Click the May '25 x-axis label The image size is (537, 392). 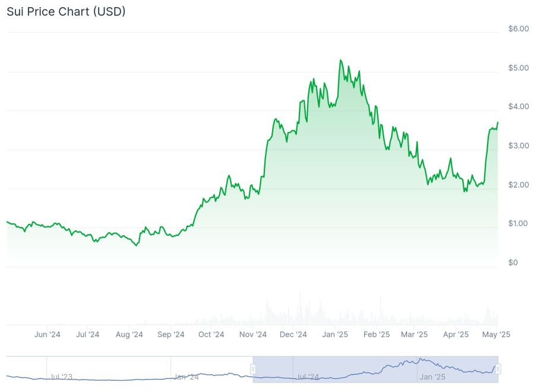(x=497, y=334)
